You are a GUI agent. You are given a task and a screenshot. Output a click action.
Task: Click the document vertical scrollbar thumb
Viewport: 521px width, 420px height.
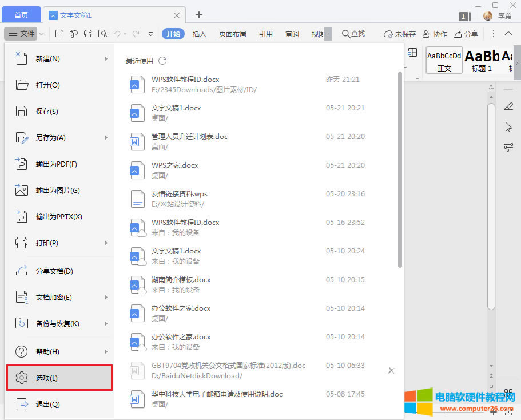pyautogui.click(x=491, y=207)
